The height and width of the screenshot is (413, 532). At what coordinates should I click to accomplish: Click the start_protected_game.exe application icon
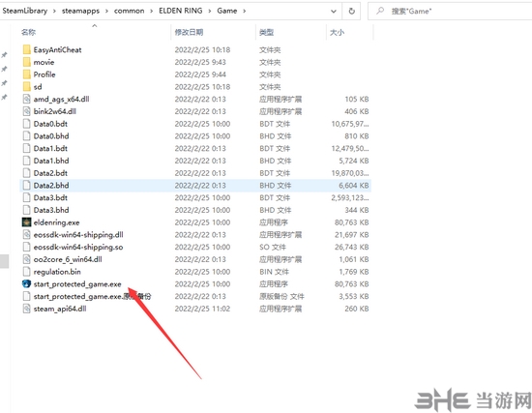[27, 284]
